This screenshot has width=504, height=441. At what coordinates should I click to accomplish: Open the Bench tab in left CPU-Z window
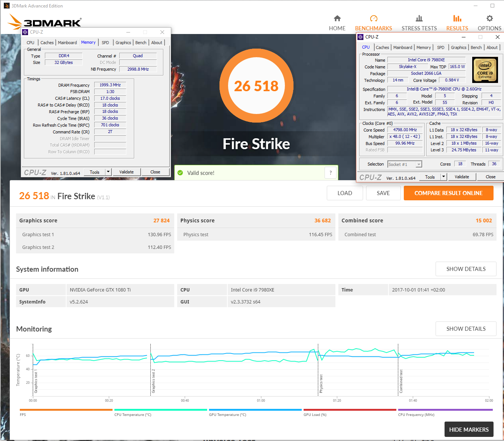pyautogui.click(x=141, y=43)
